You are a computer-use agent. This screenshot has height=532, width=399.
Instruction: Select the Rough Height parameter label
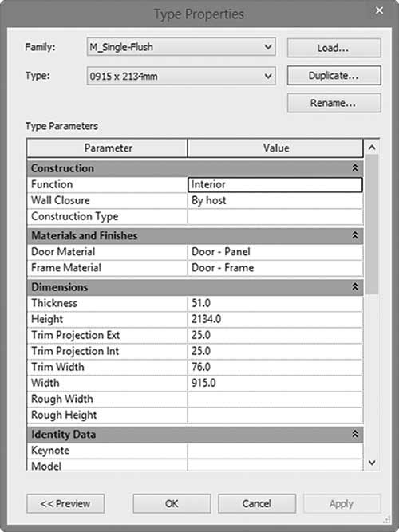coord(64,415)
